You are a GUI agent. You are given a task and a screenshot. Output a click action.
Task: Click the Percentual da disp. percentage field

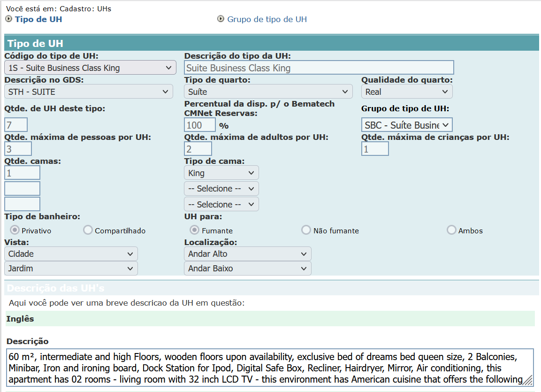[200, 125]
